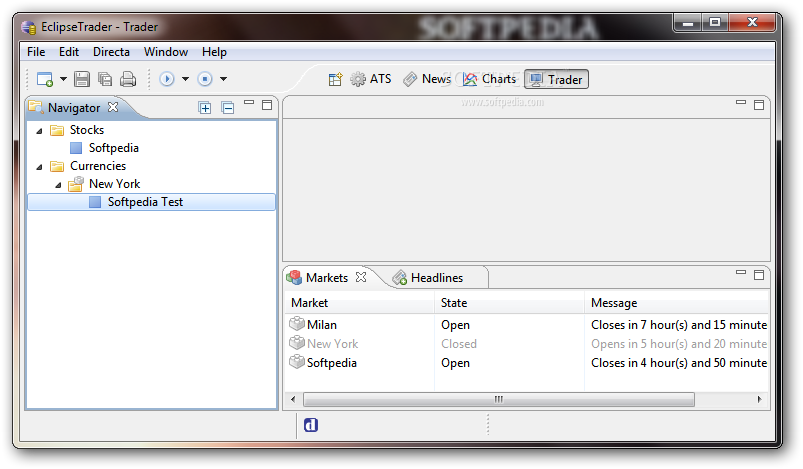
Task: Sort by the Message column header
Action: [x=677, y=303]
